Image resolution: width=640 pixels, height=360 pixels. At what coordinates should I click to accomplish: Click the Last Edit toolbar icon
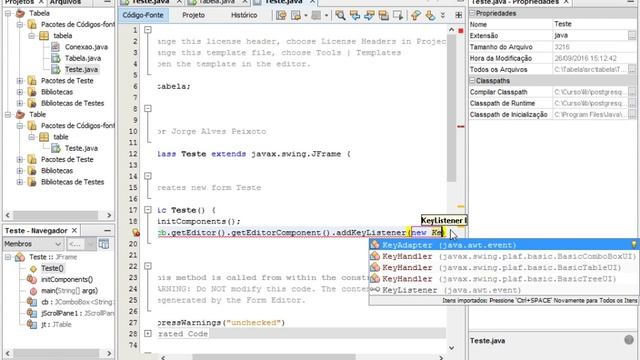click(281, 16)
